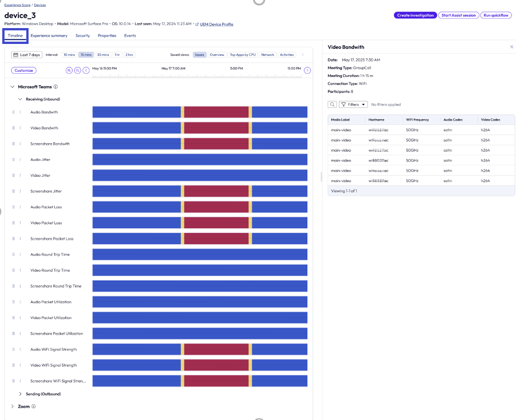Viewport: 516px width, 420px height.
Task: Open saved views more options menu
Action: [303, 55]
